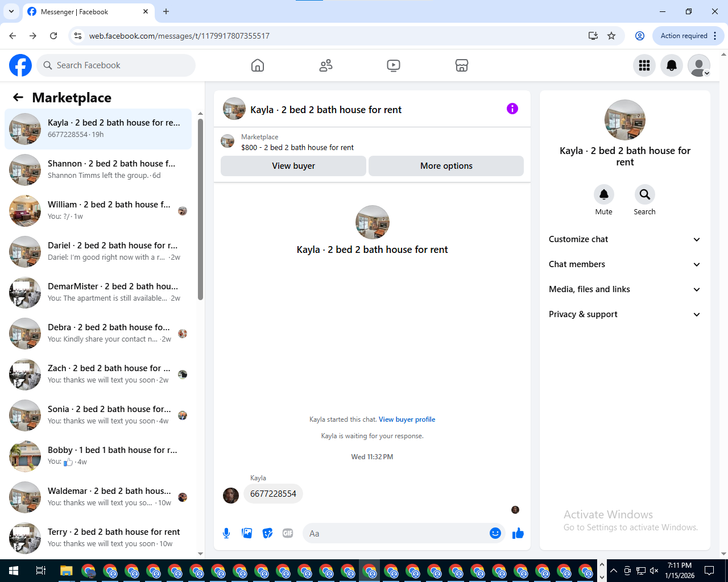Select the Messenger | Facebook tab

coord(88,11)
